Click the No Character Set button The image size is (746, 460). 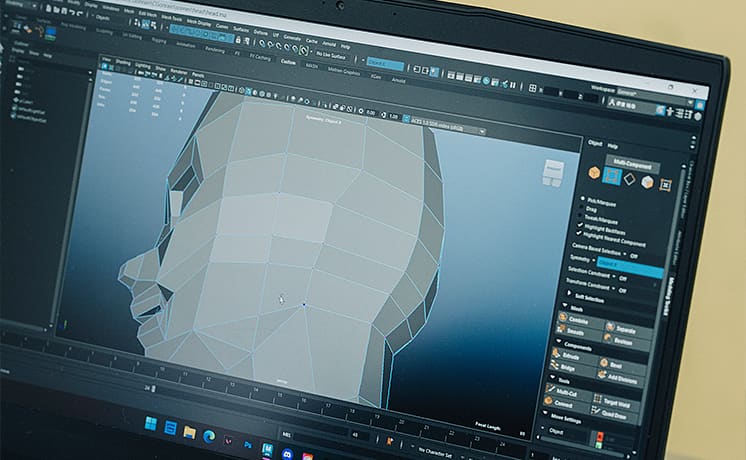tap(434, 451)
